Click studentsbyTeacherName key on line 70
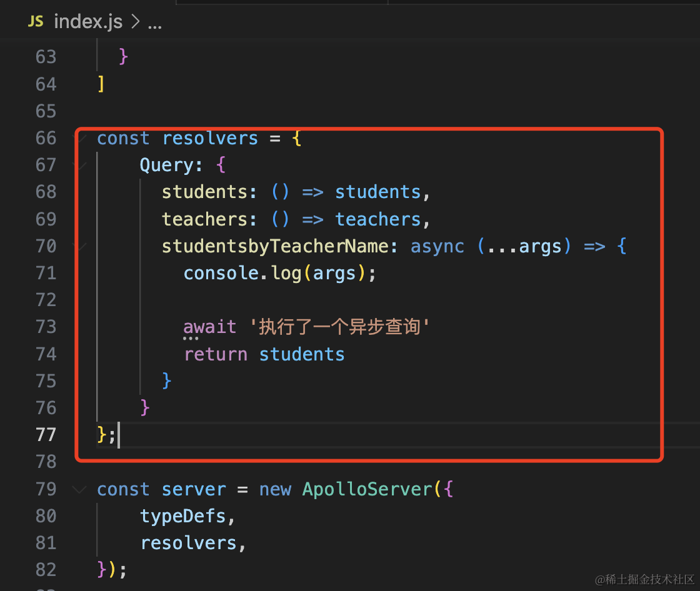Viewport: 700px width, 591px height. (x=275, y=246)
